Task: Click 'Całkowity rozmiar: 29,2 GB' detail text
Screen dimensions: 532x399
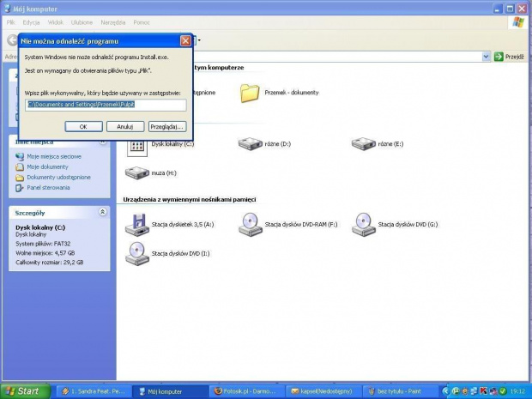Action: tap(50, 263)
